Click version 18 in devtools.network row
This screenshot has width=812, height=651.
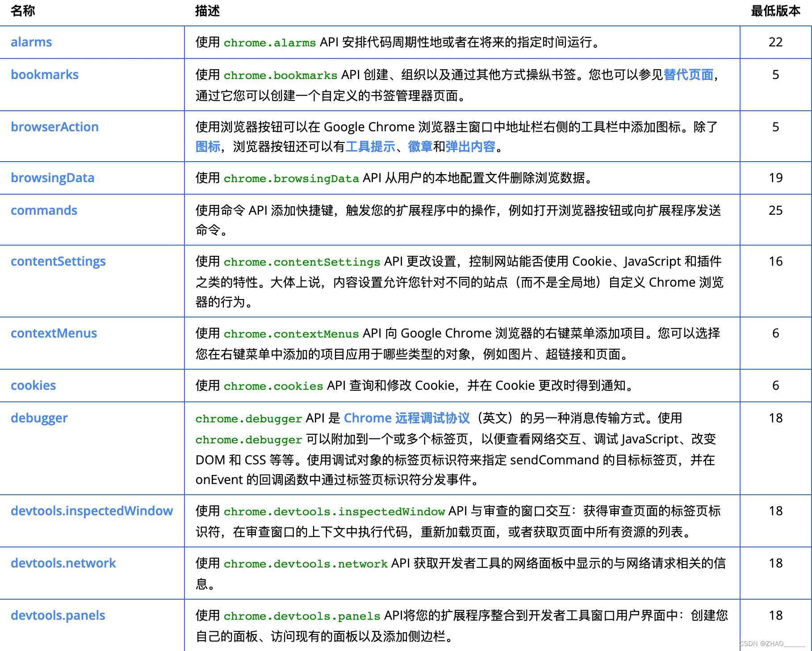tap(776, 563)
